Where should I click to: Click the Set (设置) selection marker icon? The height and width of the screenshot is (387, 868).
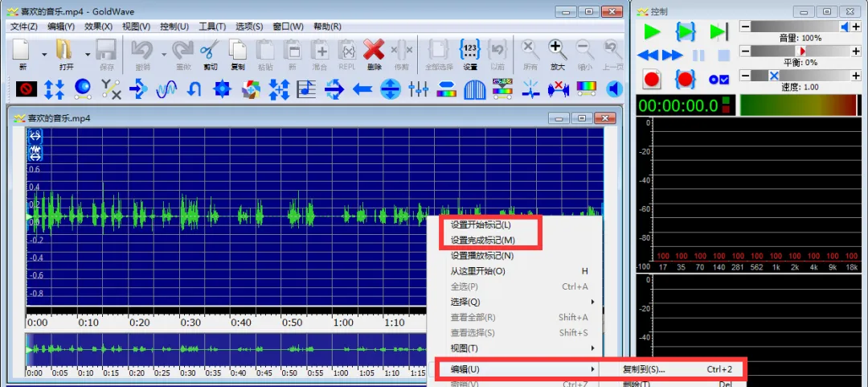470,50
